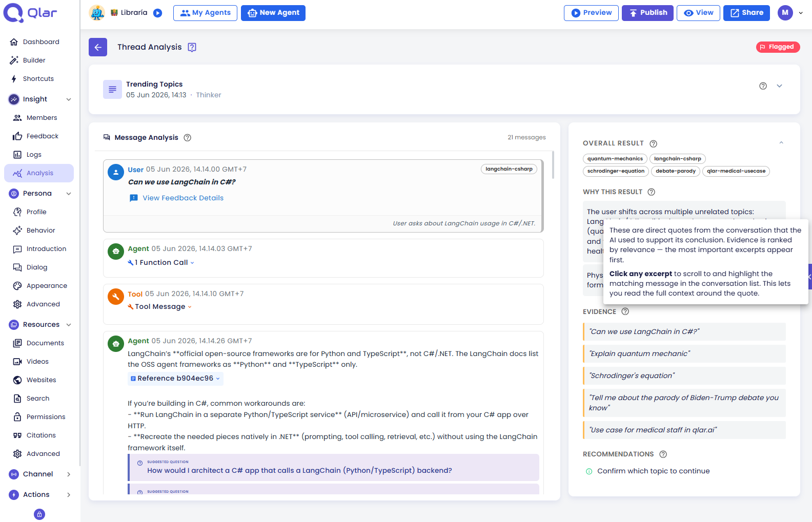Viewport: 812px width, 522px height.
Task: Click suggested question about C# architecture
Action: (333, 467)
